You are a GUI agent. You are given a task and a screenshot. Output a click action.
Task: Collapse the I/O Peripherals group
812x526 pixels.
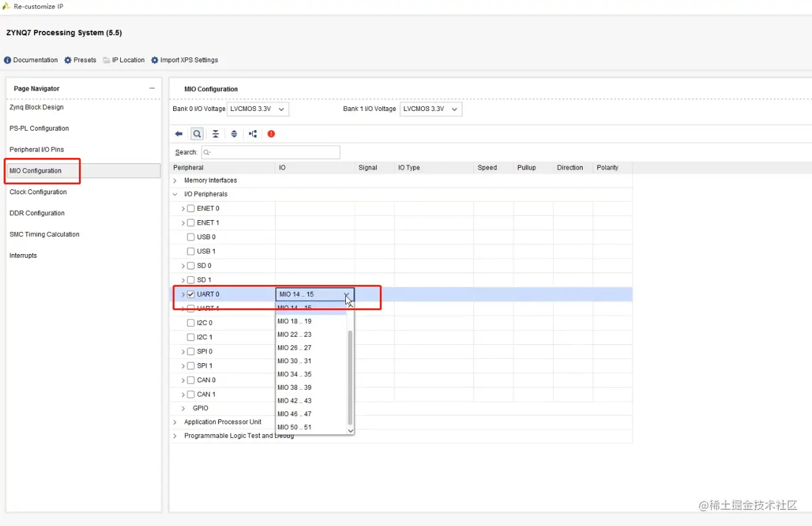[x=175, y=194]
